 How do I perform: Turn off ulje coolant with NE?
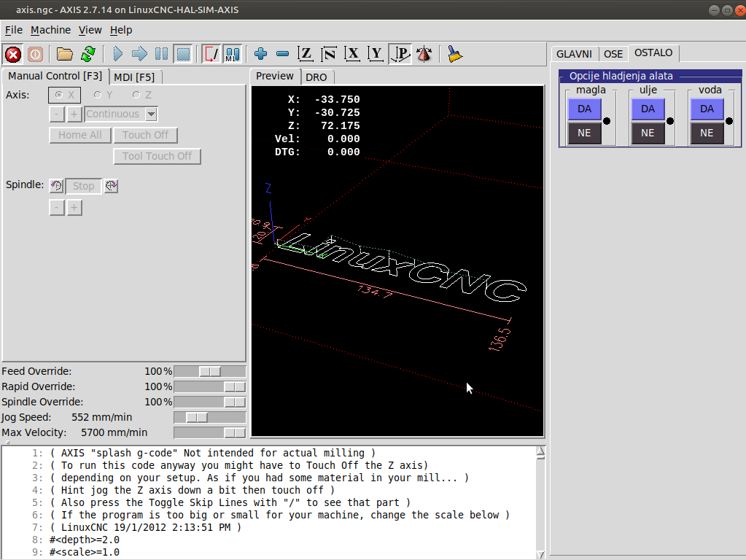[648, 133]
